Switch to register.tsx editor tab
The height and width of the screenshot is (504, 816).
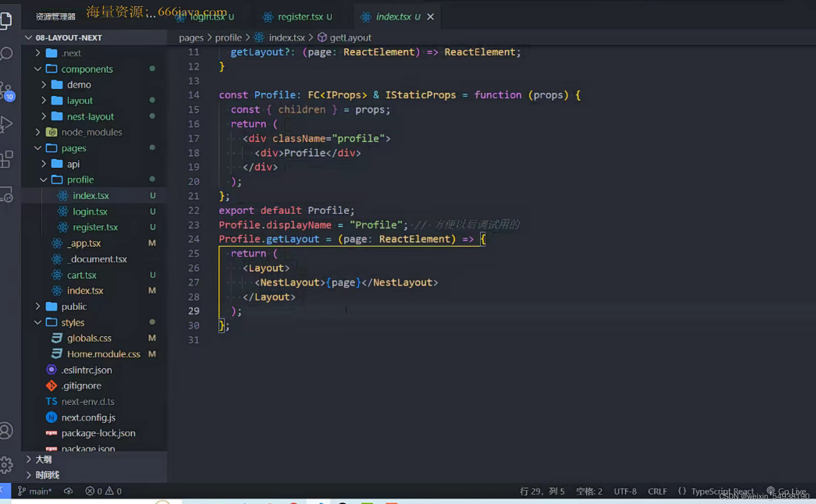(299, 17)
